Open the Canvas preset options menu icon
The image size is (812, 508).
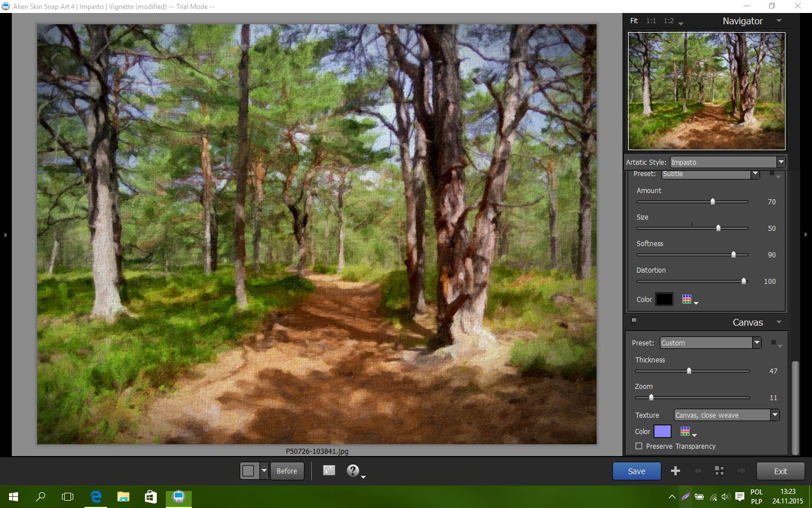pos(775,343)
